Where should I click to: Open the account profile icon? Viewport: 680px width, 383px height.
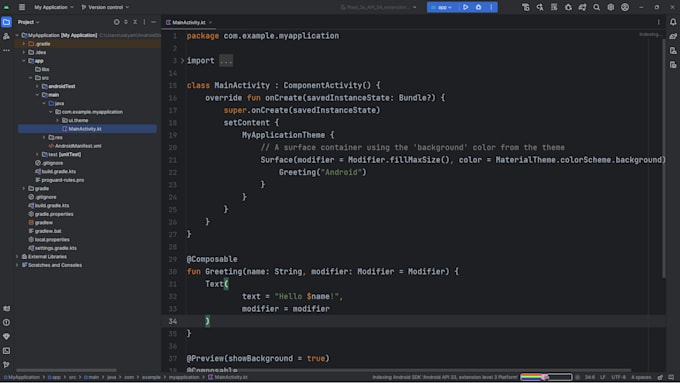pyautogui.click(x=625, y=7)
